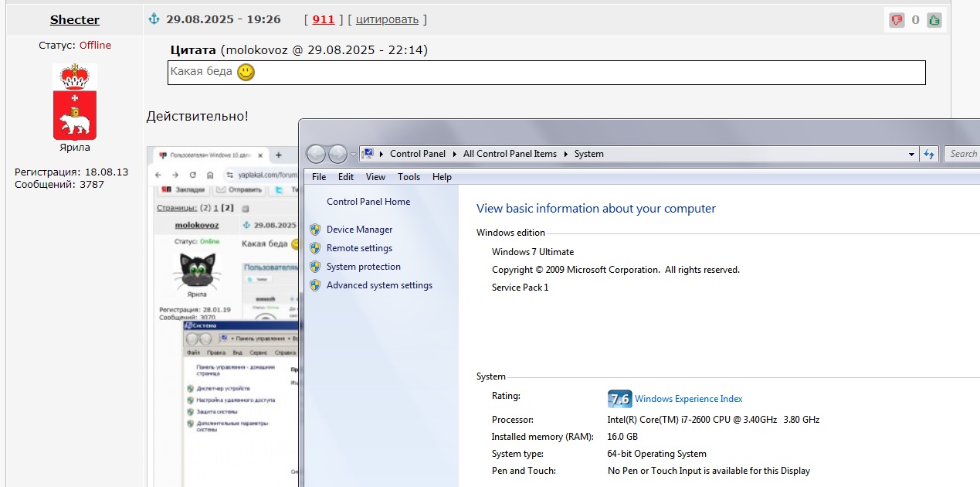Click the reload icon in the embedded browser screenshot

point(192,175)
